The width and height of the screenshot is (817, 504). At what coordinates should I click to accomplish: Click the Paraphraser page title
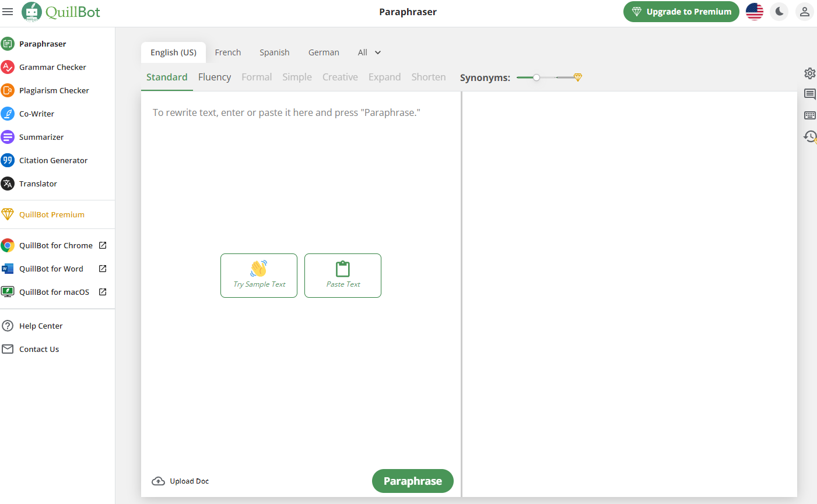pos(408,12)
